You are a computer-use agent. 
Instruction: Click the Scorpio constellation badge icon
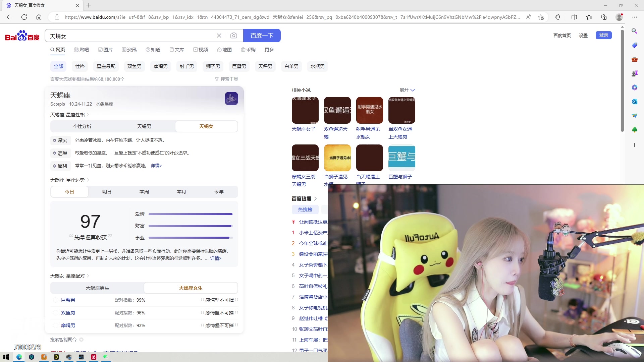231,99
